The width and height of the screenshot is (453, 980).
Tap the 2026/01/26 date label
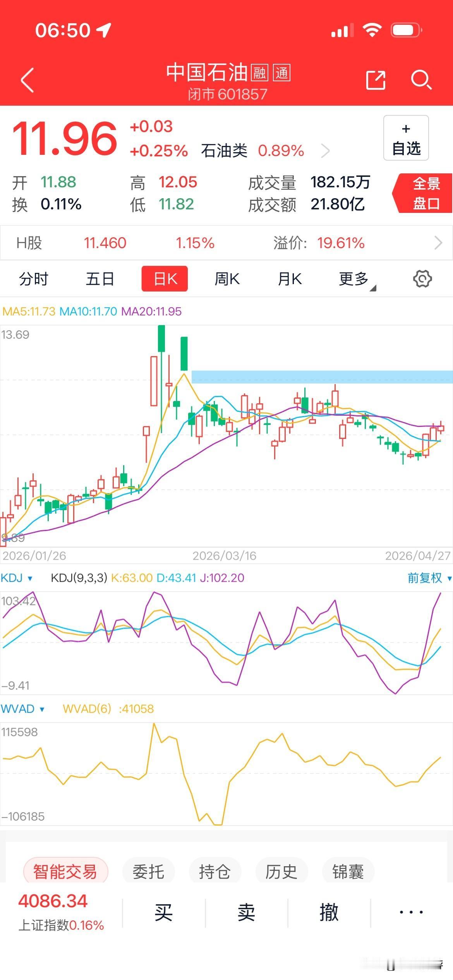click(x=34, y=556)
